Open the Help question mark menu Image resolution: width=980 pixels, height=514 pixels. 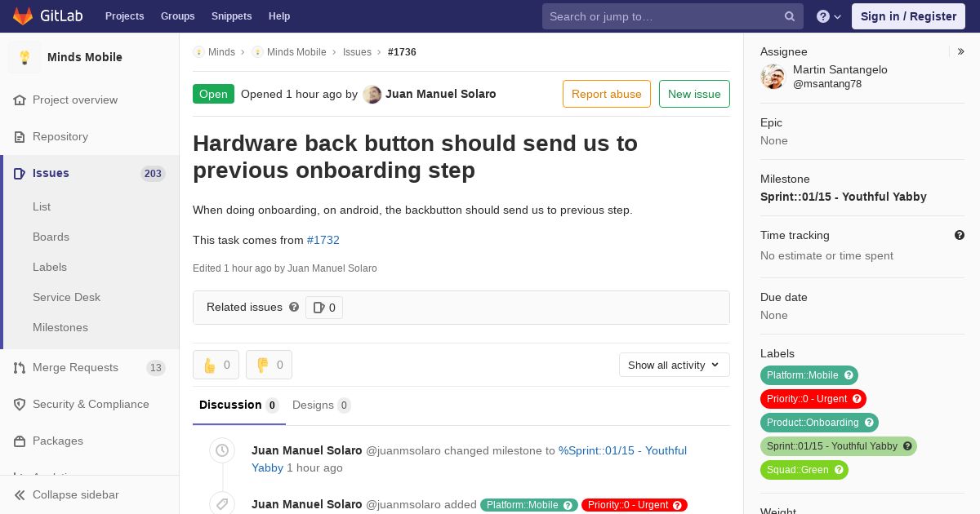click(x=829, y=16)
